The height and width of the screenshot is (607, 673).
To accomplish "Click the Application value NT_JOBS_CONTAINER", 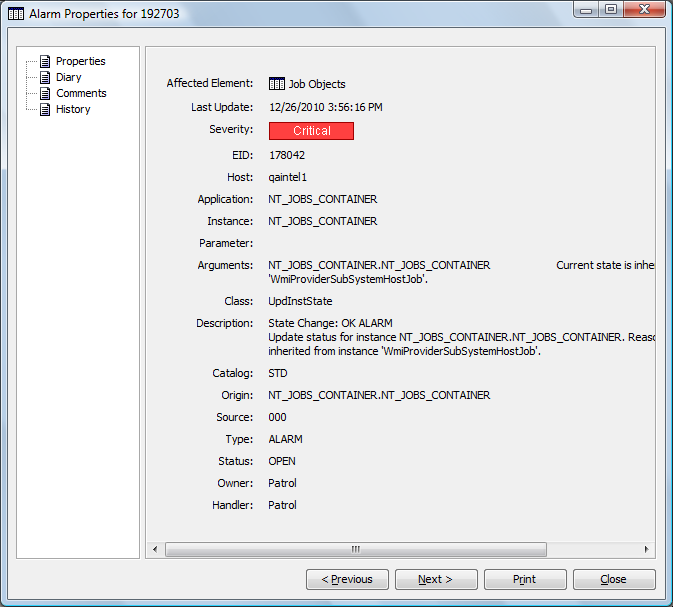I will pyautogui.click(x=323, y=199).
